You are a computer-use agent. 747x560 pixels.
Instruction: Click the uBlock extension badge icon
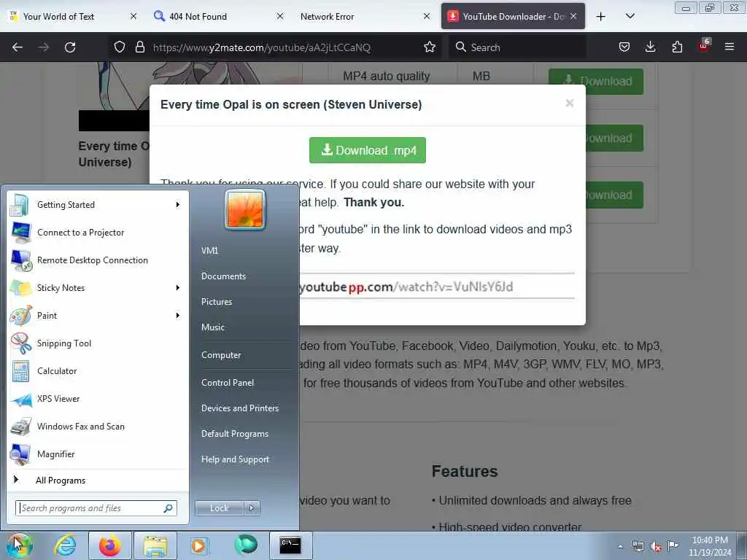[x=704, y=46]
